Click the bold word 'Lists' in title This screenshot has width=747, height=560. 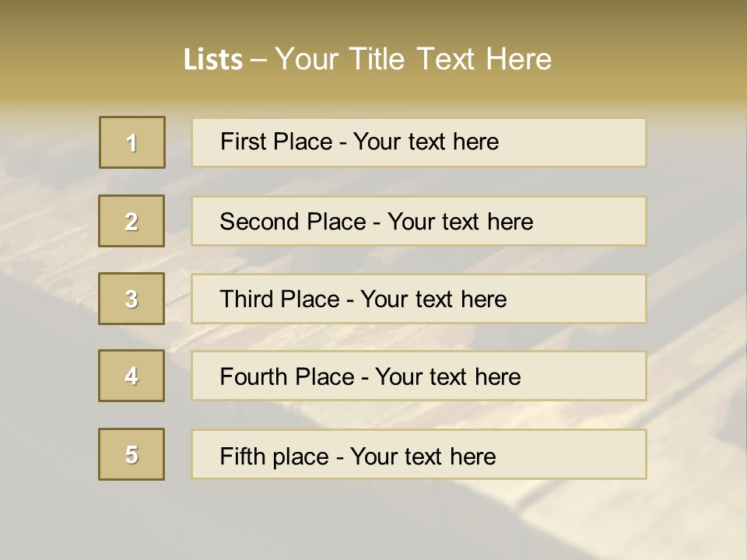213,60
